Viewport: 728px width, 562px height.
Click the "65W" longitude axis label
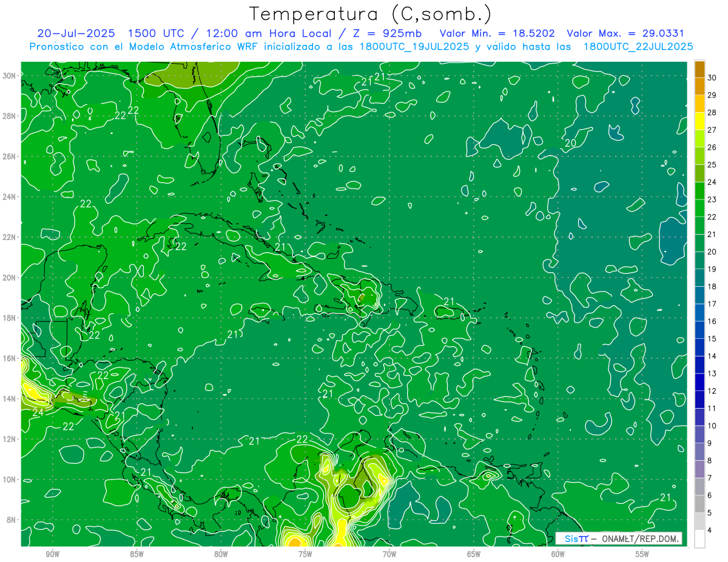tap(474, 554)
